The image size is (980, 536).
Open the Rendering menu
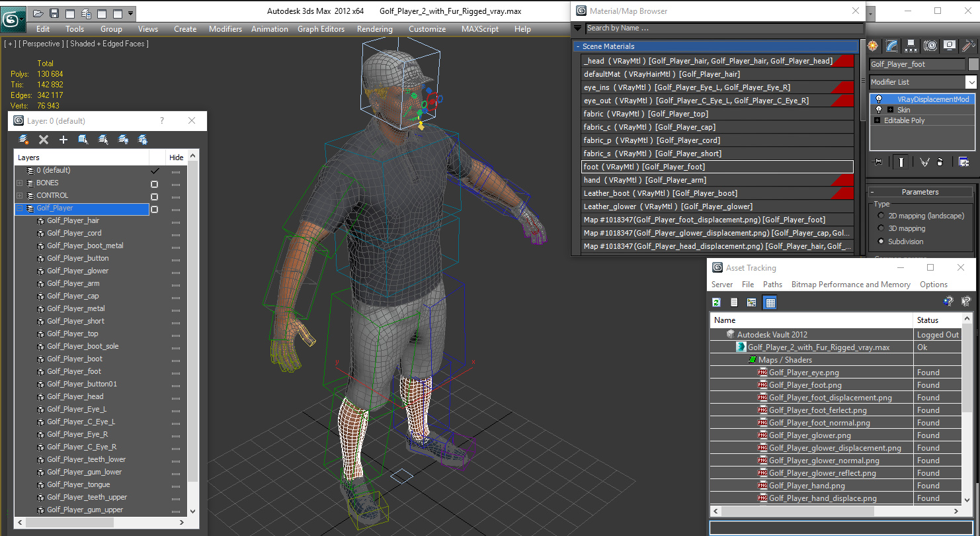(375, 29)
